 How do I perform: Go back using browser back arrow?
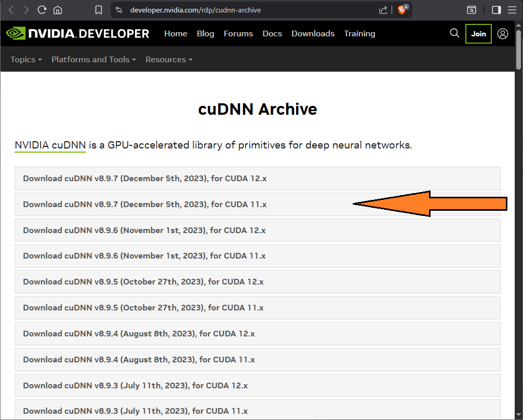11,10
